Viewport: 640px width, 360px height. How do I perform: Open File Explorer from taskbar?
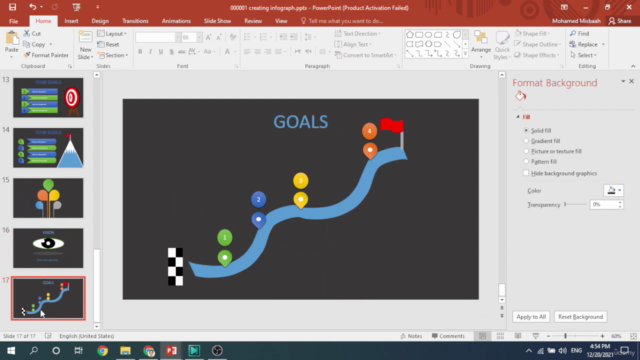125,351
